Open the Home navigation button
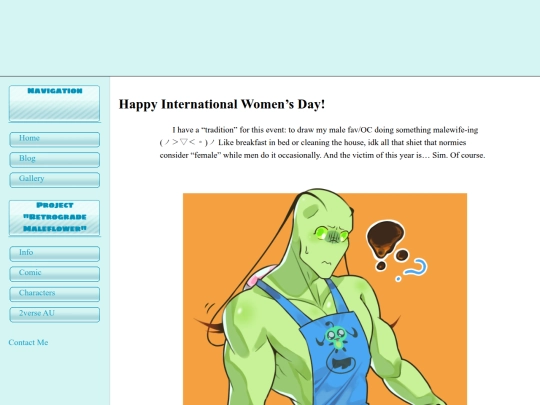The width and height of the screenshot is (540, 405). point(54,139)
